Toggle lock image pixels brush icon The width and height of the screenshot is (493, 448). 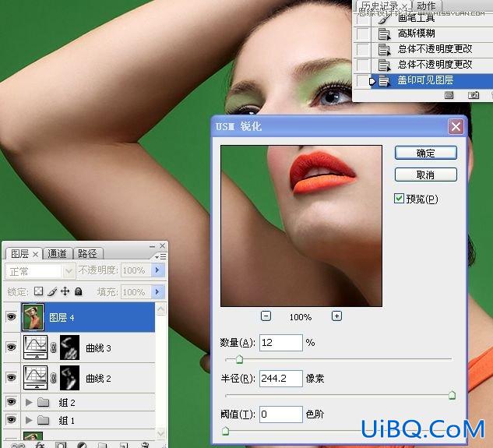52,291
